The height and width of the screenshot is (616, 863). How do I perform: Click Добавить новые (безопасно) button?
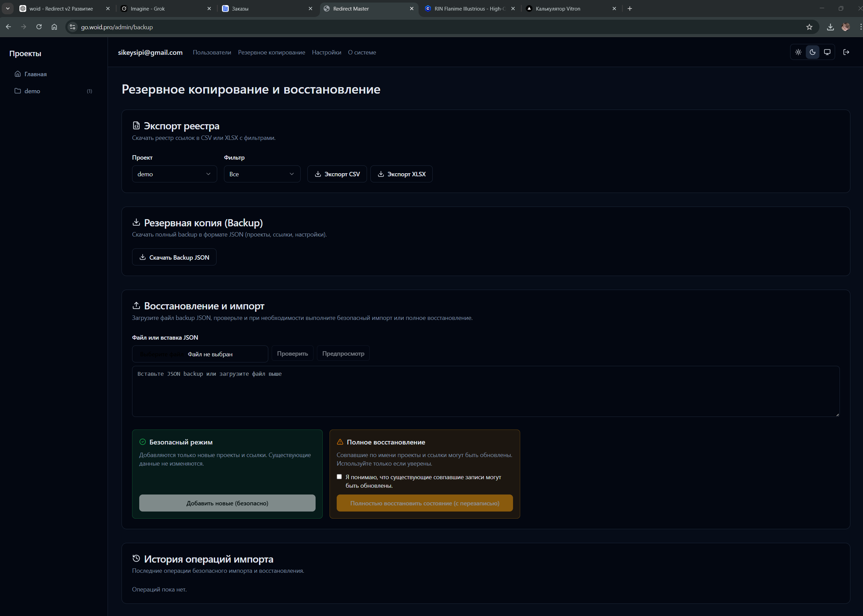coord(227,503)
